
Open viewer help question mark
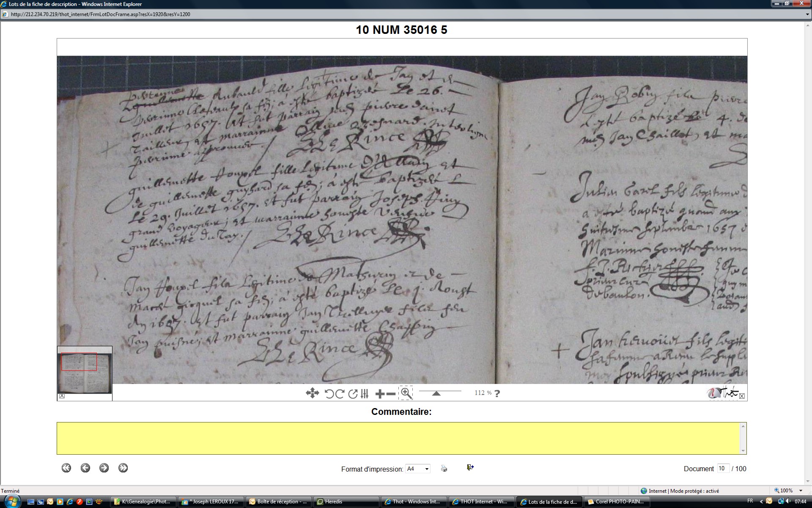(x=497, y=394)
